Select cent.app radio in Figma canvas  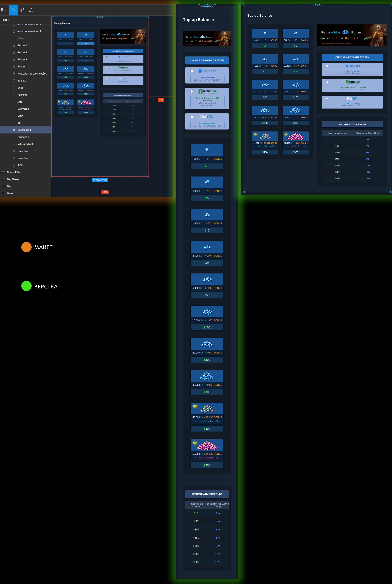click(107, 57)
